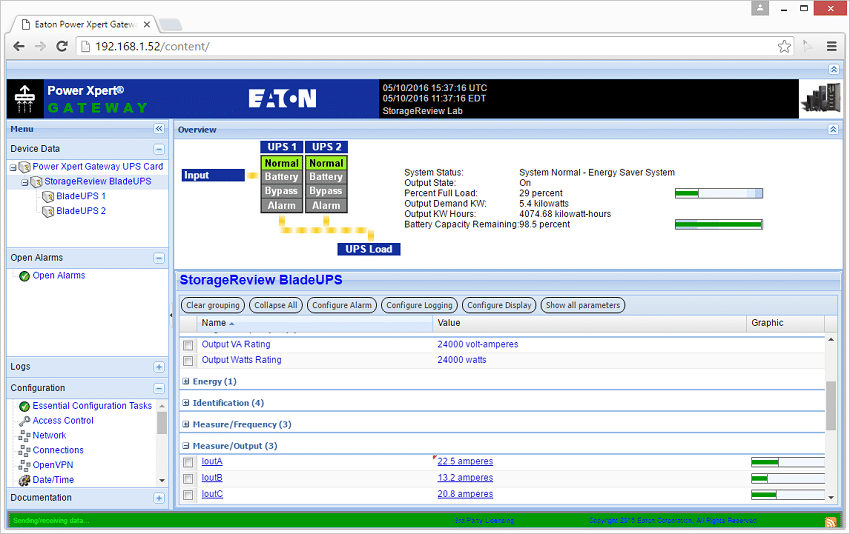Viewport: 850px width, 534px height.
Task: Click the Chrome user profile icon
Action: 760,8
